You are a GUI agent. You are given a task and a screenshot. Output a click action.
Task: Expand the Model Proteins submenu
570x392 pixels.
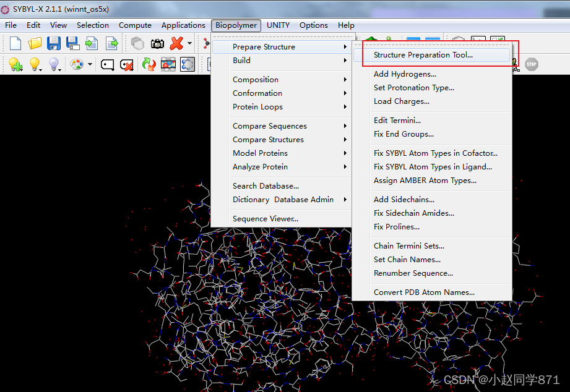click(x=282, y=153)
